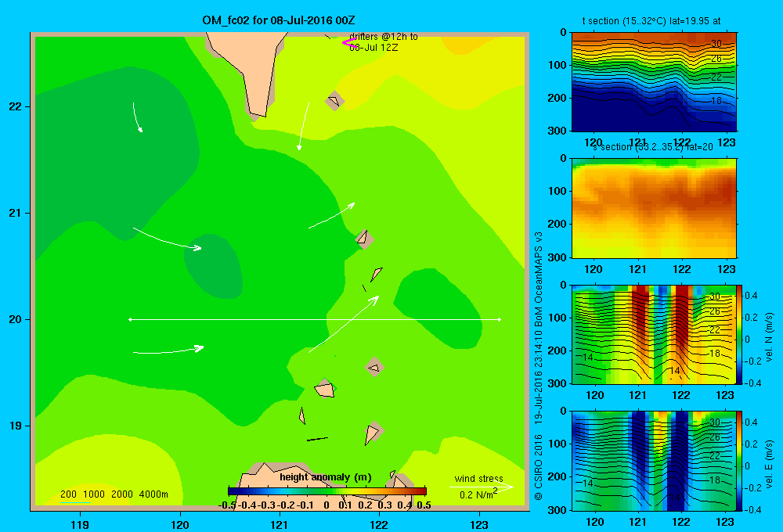Click the 123 longitude tick under salinity section

(726, 269)
